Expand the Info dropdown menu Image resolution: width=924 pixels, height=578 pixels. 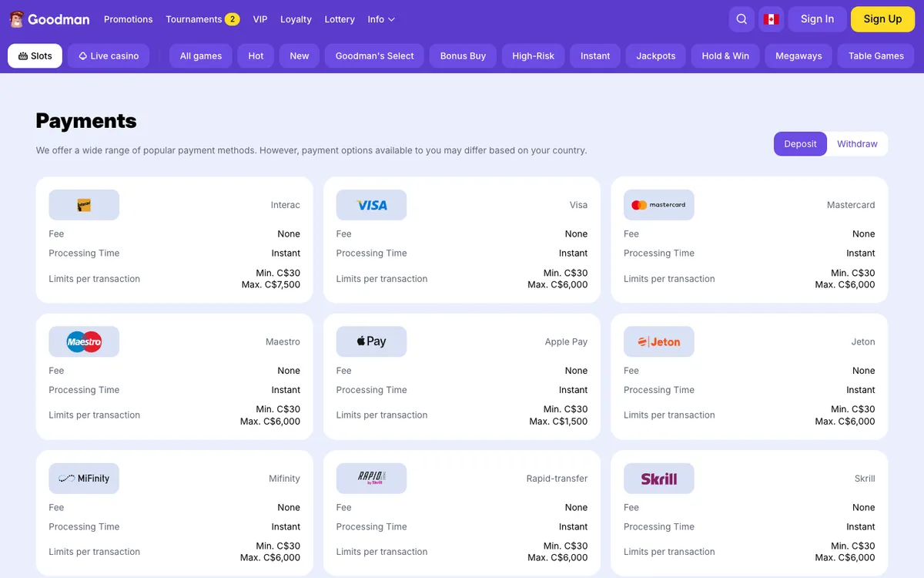pyautogui.click(x=381, y=19)
